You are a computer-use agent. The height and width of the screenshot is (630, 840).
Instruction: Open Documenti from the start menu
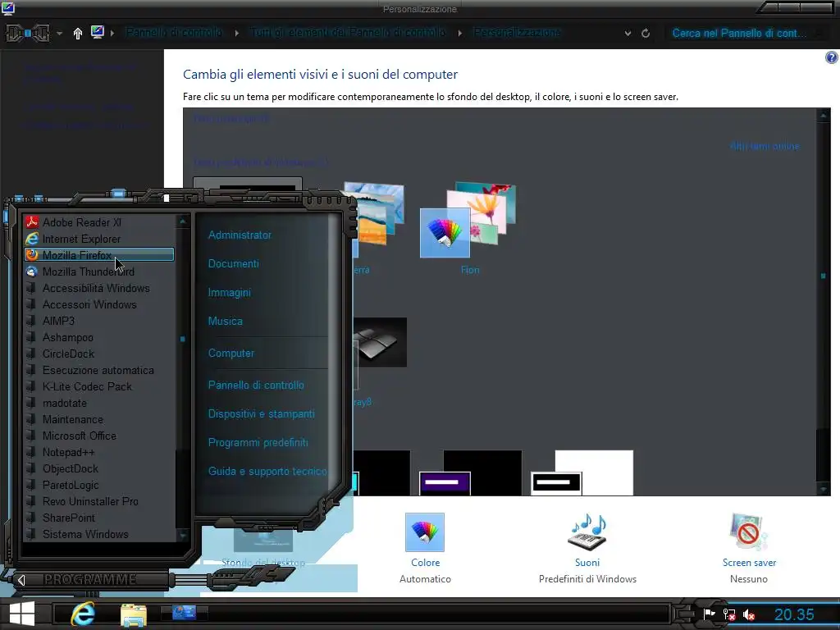[234, 263]
